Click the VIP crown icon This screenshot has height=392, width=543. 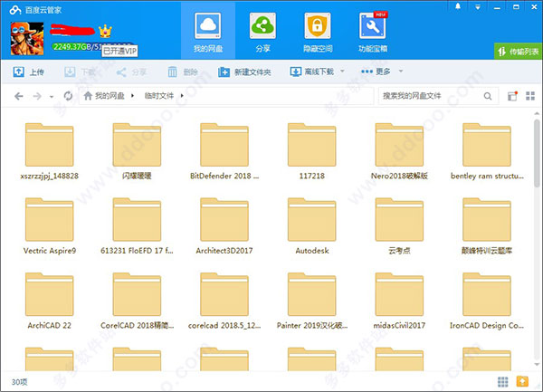(105, 31)
